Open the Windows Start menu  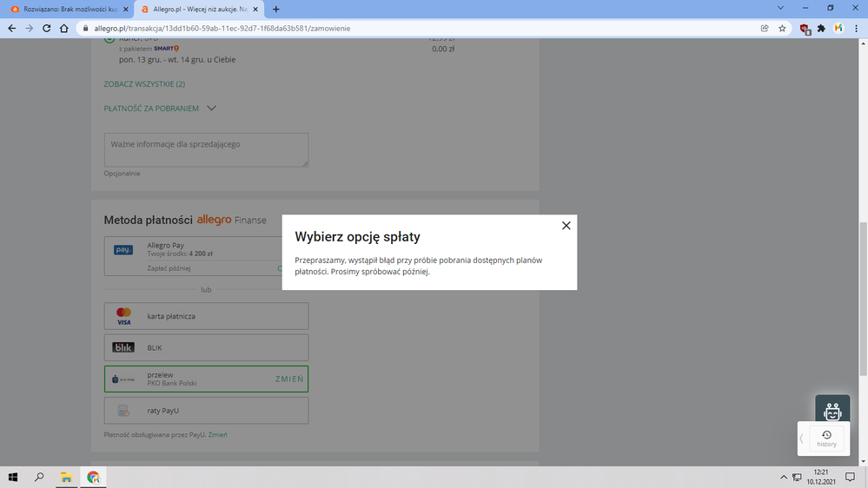13,477
